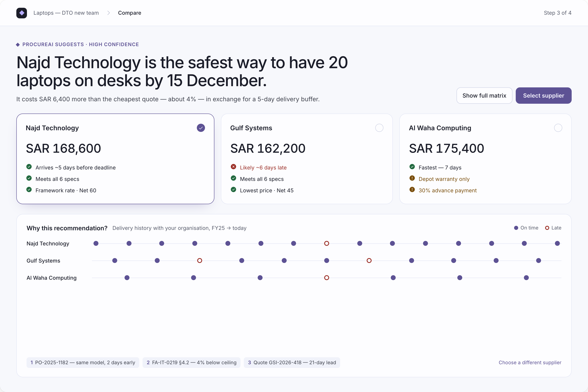Click the 'SAR 175,400' price on Al Waha card
The image size is (588, 392).
point(447,148)
